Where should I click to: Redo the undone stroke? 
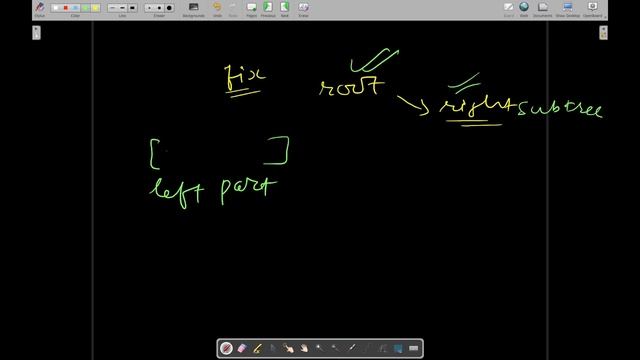tap(233, 9)
